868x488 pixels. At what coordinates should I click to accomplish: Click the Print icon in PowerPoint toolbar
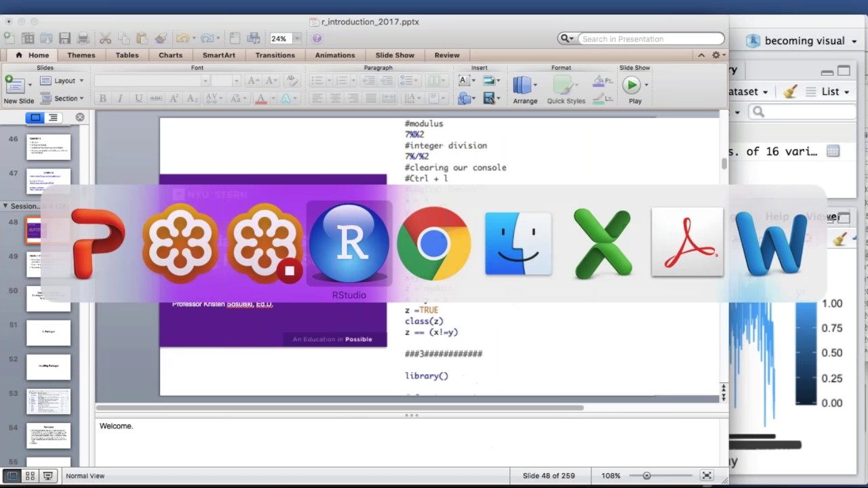[83, 39]
